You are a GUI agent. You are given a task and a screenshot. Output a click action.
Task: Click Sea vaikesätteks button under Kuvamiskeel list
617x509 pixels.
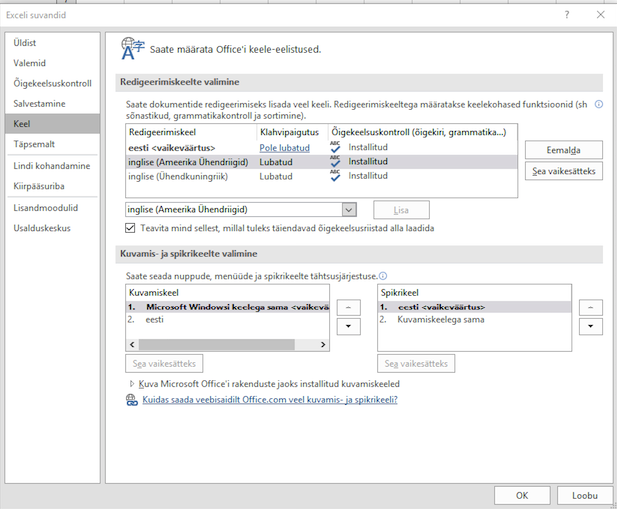164,363
